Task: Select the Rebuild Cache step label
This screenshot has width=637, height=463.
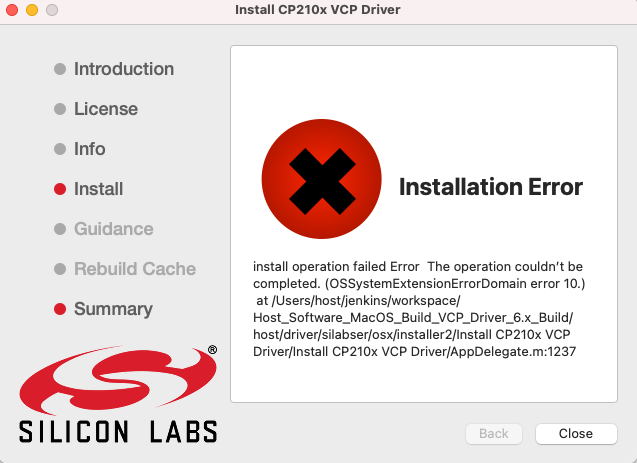Action: (134, 269)
